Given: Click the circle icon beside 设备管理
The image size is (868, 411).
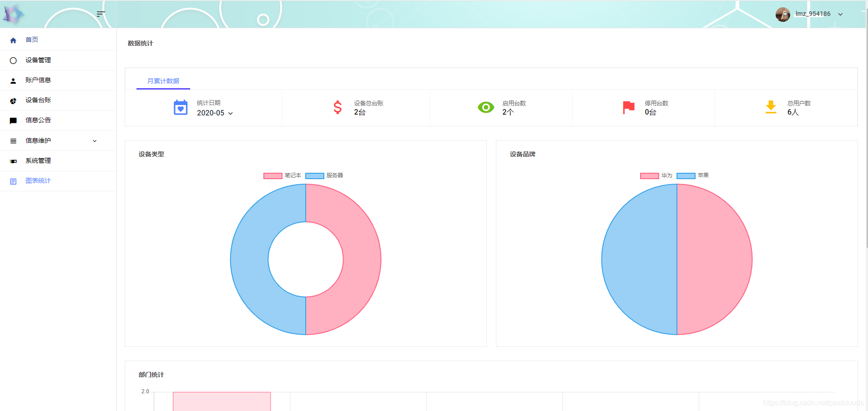Looking at the screenshot, I should 13,60.
